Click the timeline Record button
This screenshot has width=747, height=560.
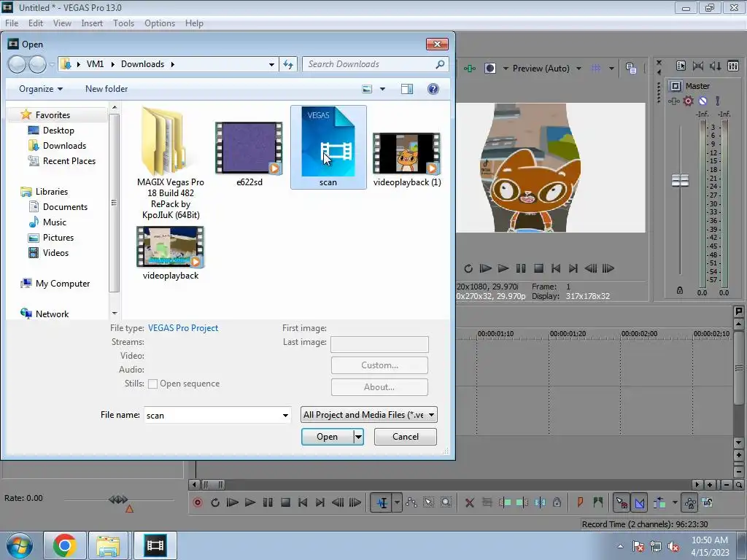tap(197, 502)
